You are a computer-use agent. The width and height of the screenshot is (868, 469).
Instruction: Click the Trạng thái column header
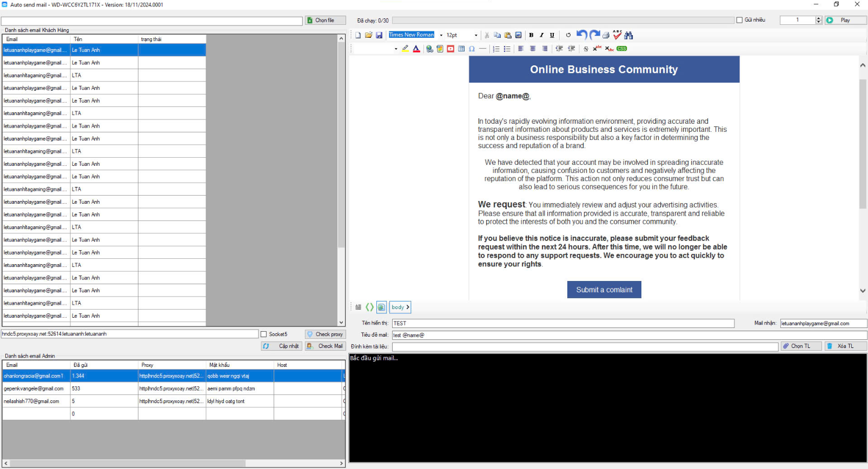(x=171, y=39)
